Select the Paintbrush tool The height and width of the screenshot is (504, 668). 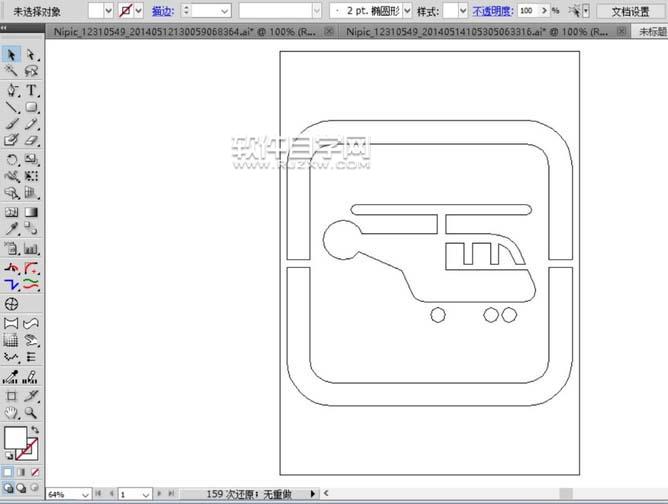(12, 124)
